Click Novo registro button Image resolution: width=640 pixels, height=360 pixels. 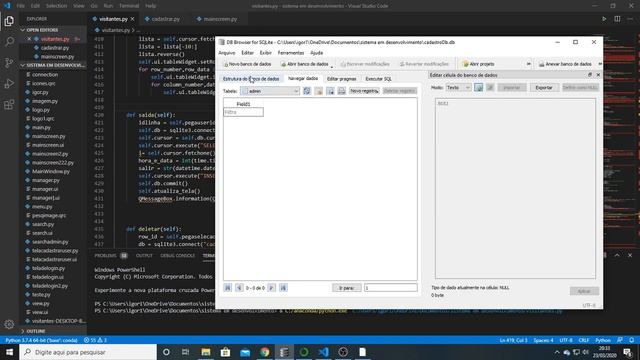[x=364, y=91]
